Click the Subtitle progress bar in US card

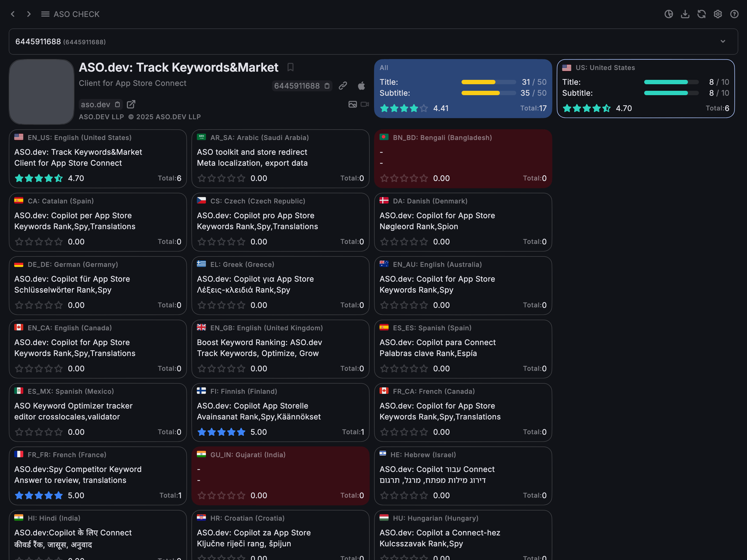[x=671, y=93]
